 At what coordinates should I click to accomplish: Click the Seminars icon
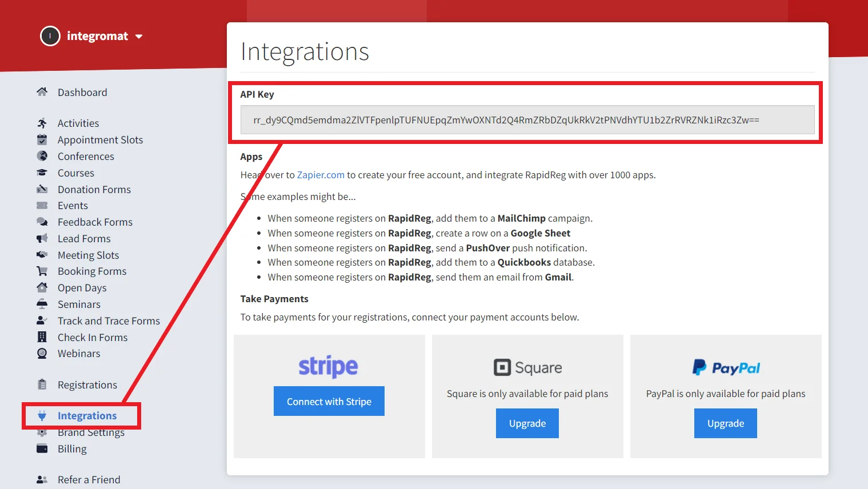[x=42, y=304]
